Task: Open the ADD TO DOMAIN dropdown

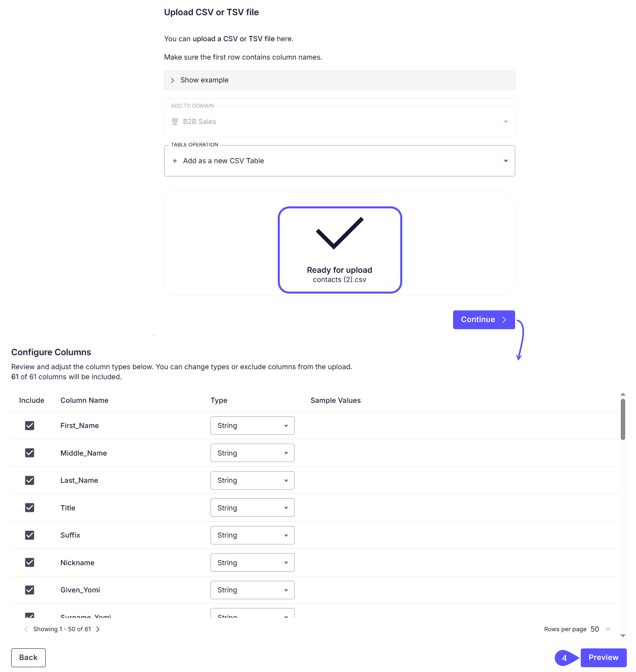Action: click(x=505, y=121)
